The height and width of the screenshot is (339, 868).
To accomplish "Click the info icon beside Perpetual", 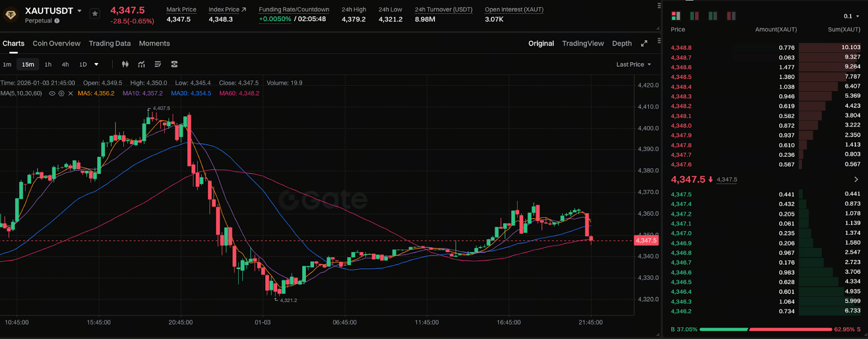I will pos(57,21).
